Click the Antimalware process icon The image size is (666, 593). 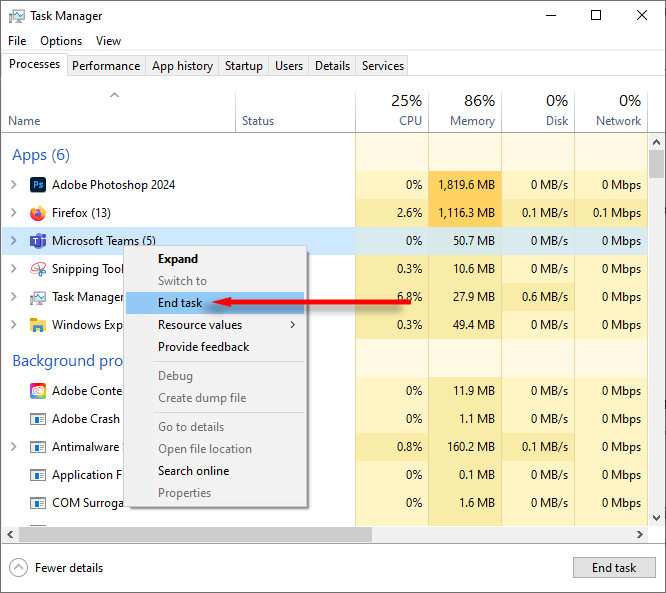(38, 447)
